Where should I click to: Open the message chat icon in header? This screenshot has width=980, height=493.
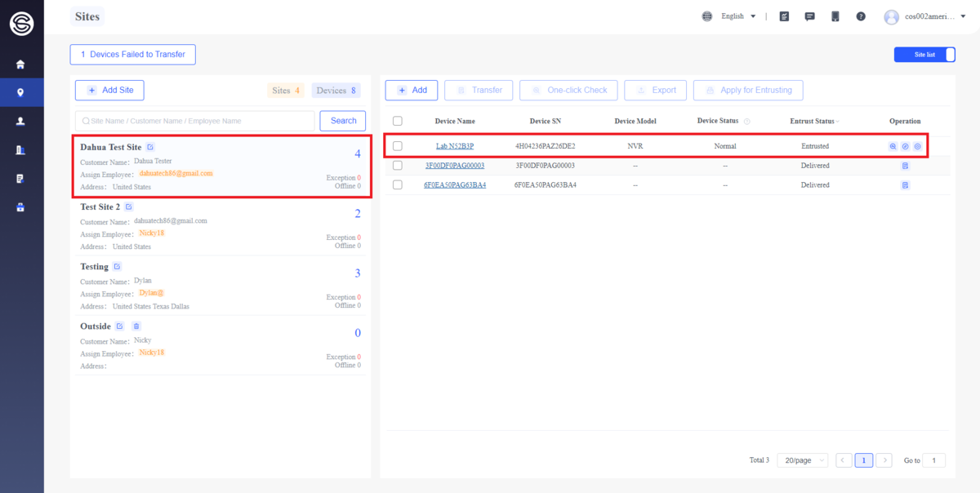(x=809, y=16)
